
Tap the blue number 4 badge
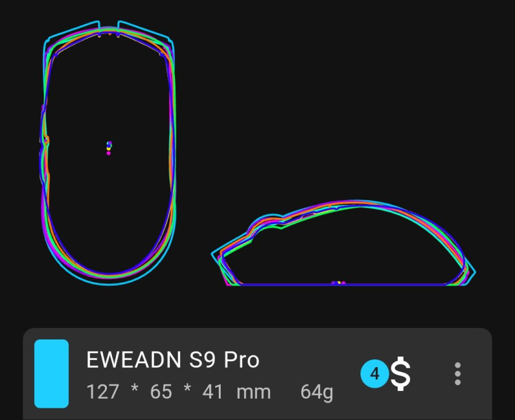point(375,374)
